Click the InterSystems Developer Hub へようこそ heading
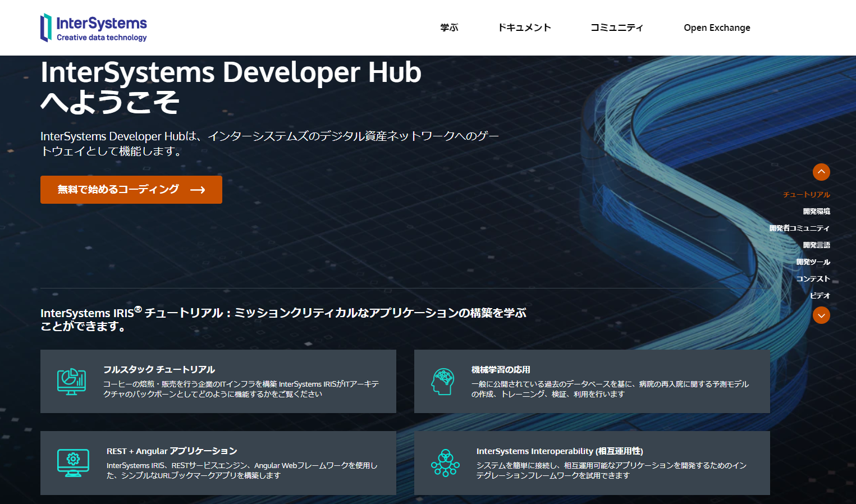Viewport: 856px width, 504px height. click(x=231, y=87)
